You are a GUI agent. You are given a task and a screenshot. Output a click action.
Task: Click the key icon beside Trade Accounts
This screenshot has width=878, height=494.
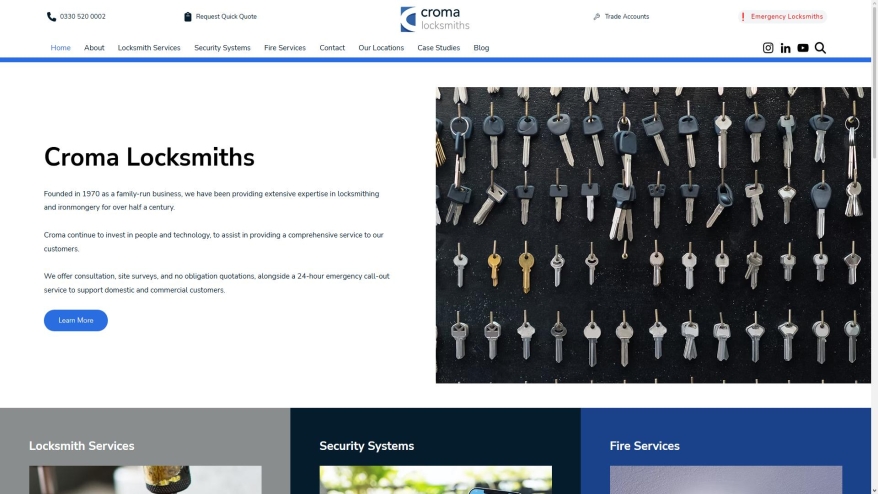(x=597, y=17)
